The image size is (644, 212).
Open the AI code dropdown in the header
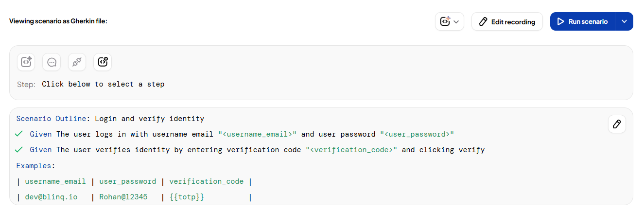450,21
